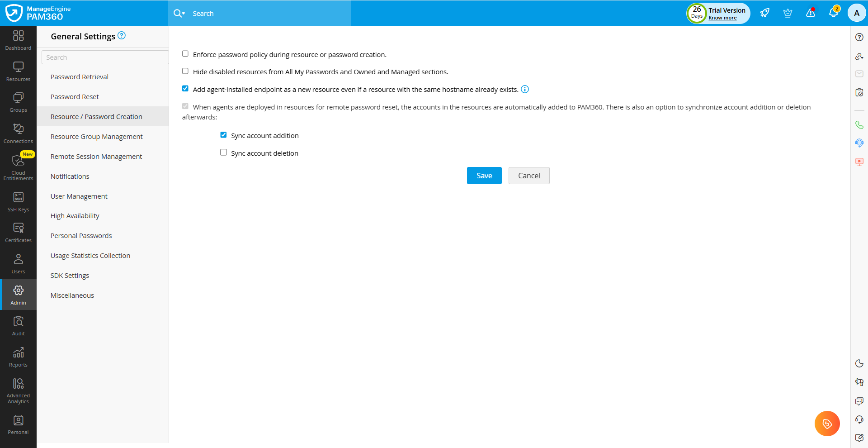Enable the Enforce password policy checkbox
Viewport: 868px width, 448px height.
click(185, 53)
